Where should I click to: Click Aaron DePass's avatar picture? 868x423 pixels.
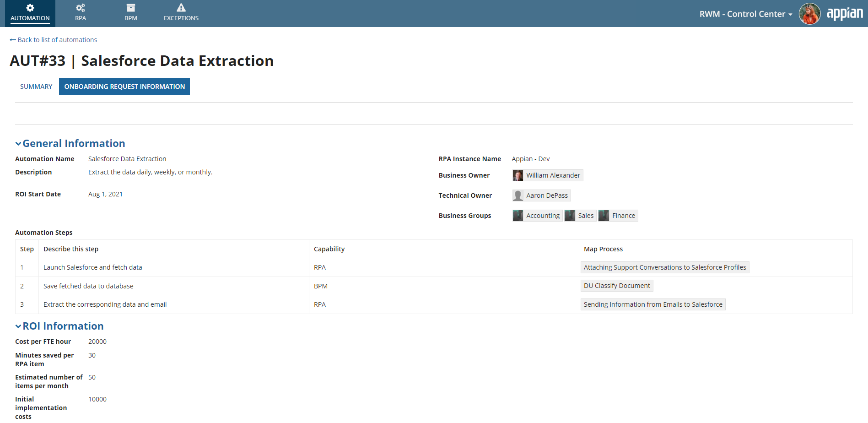(518, 195)
